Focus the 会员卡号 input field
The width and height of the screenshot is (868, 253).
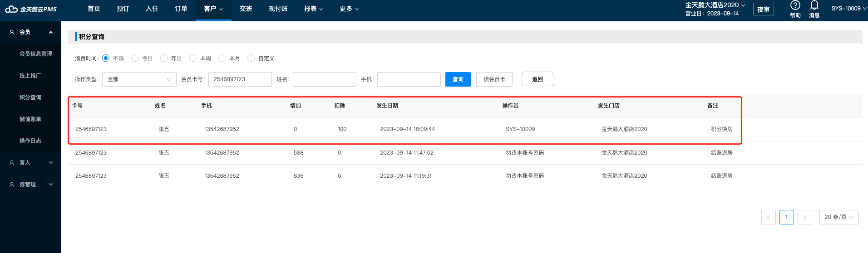pos(240,79)
